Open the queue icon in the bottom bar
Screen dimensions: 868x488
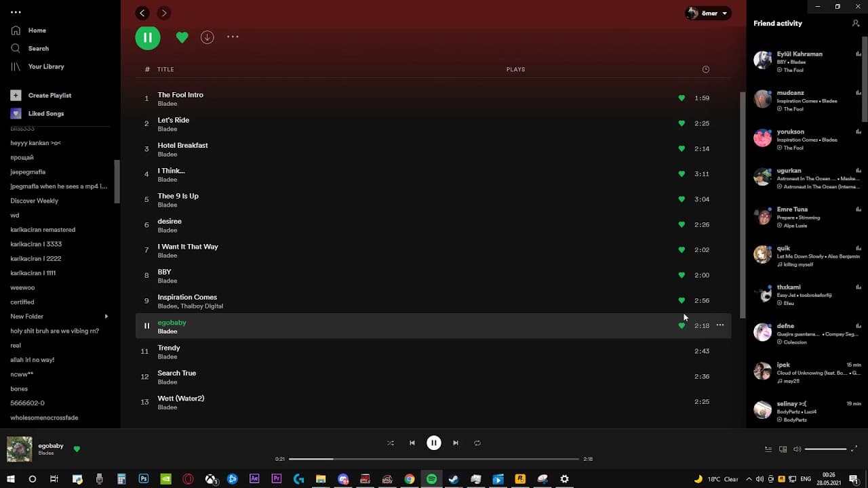768,449
